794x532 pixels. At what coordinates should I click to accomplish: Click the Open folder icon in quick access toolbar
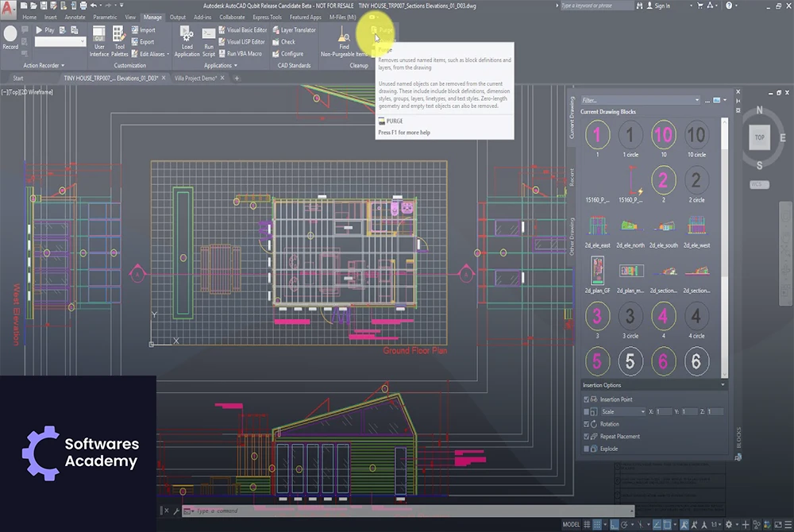point(33,6)
